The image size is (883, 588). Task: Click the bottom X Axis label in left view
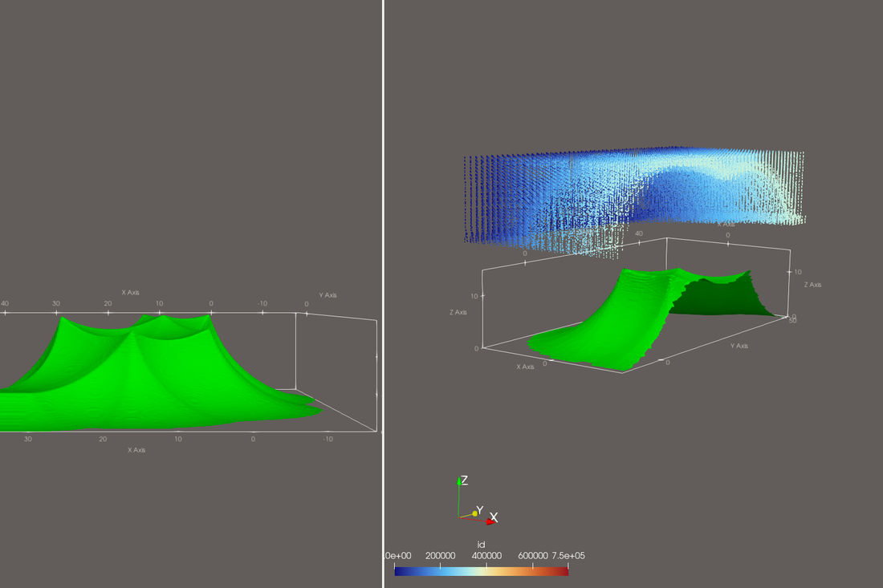pyautogui.click(x=136, y=449)
